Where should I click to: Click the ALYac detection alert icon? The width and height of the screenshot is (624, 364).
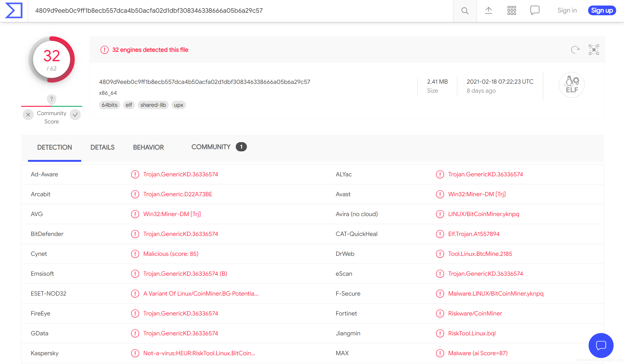click(x=440, y=174)
